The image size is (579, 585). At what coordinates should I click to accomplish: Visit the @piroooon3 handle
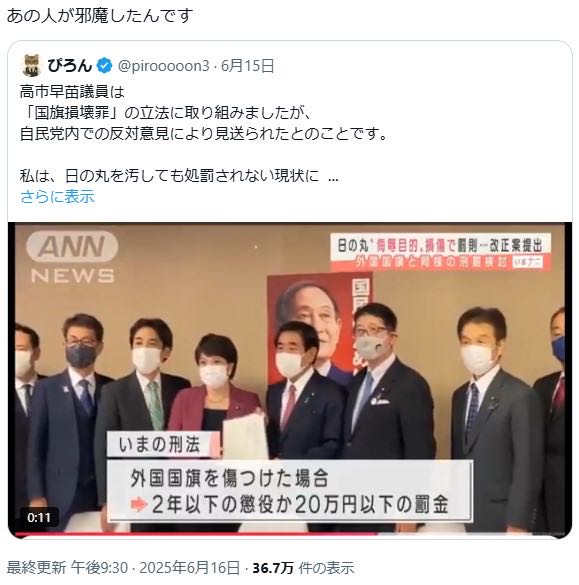[x=163, y=66]
